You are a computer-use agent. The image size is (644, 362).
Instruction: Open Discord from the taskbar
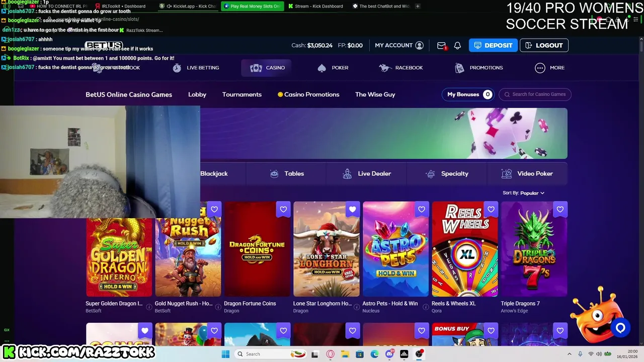[x=389, y=354]
